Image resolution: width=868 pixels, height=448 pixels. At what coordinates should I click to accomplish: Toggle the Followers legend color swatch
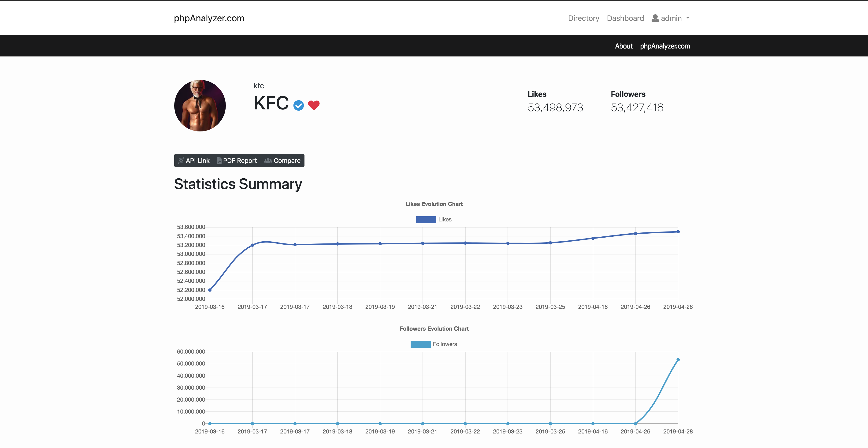420,344
